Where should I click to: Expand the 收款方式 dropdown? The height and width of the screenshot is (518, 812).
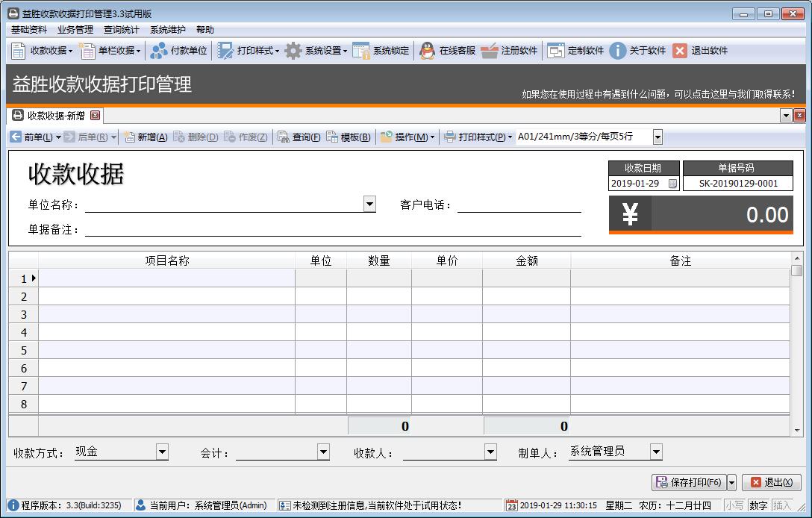162,452
